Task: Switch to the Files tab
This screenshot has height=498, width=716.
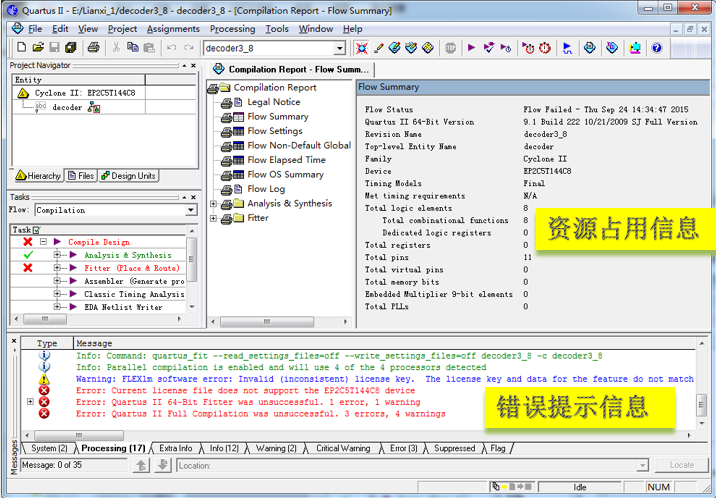Action: tap(81, 176)
